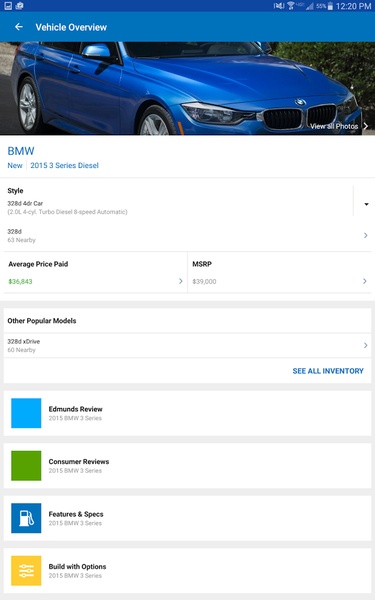Viewport: 375px width, 600px height.
Task: Open the Consumer Reviews row title
Action: point(79,461)
